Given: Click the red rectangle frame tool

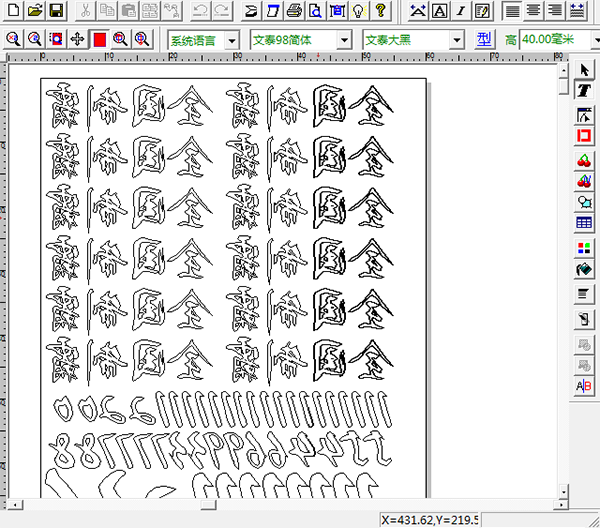Looking at the screenshot, I should coord(584,135).
